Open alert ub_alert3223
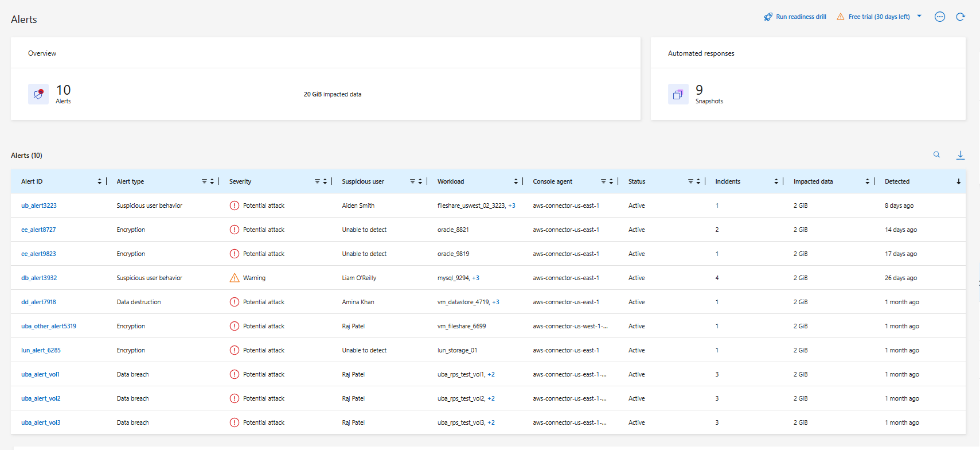This screenshot has width=980, height=450. tap(39, 205)
